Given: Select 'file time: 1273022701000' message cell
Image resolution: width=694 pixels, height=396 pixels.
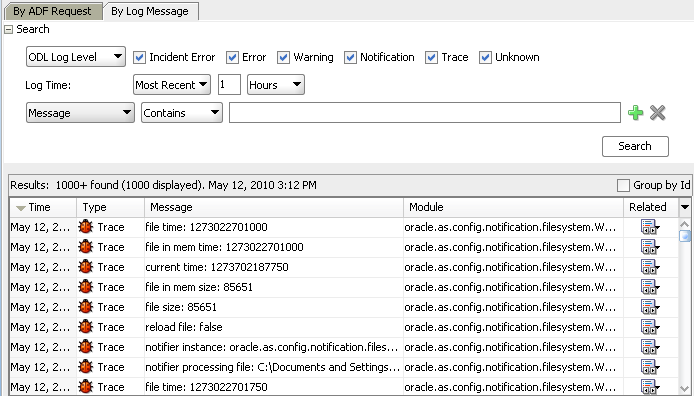Looking at the screenshot, I should 274,227.
